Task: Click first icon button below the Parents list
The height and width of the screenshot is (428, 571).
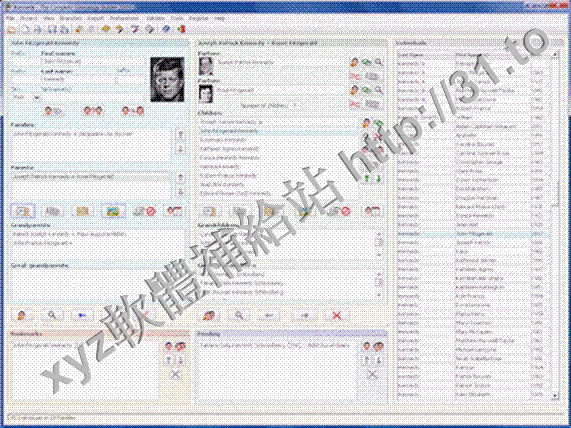Action: click(23, 211)
